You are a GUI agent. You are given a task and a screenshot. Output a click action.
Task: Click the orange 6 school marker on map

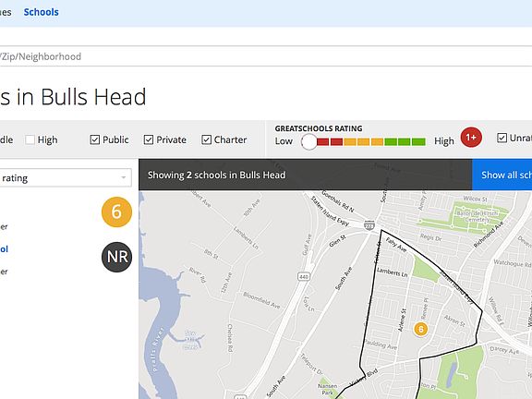[x=421, y=329]
